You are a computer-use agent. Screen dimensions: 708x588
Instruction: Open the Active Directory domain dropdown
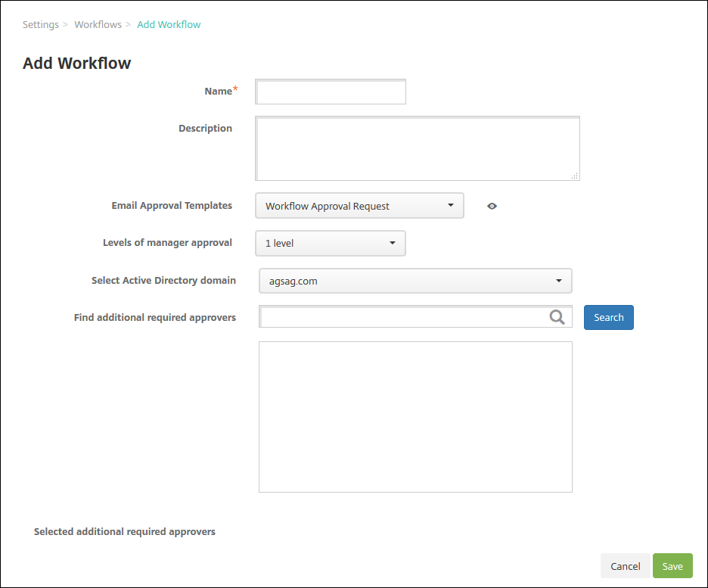tap(415, 281)
